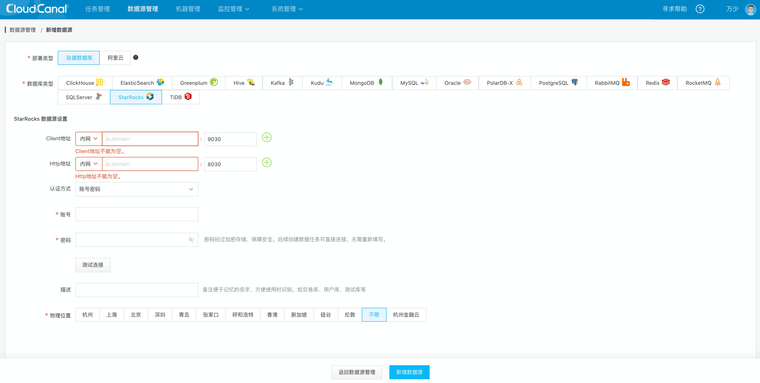This screenshot has width=760, height=383.
Task: Focus Http address ip,domain field
Action: coord(150,164)
